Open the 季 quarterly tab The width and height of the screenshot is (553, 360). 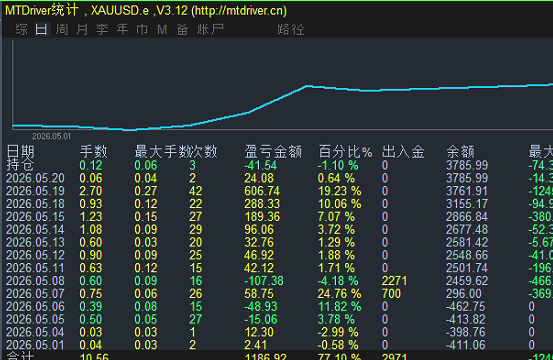[102, 29]
